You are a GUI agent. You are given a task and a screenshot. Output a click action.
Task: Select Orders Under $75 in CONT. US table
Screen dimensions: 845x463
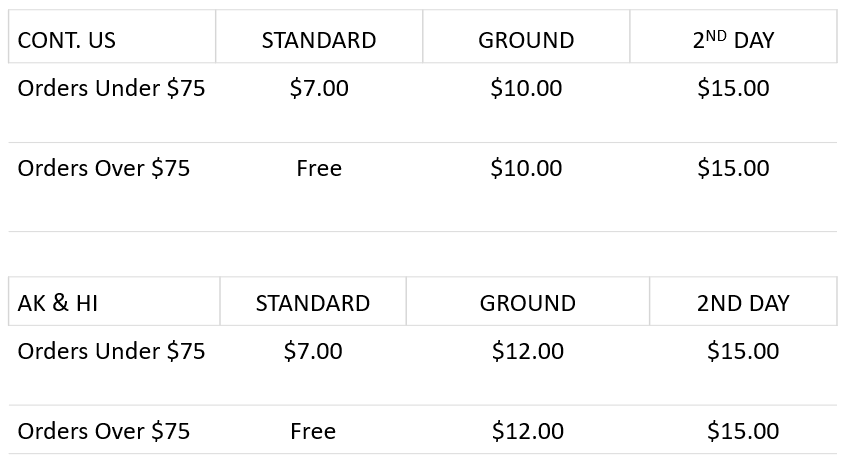112,88
